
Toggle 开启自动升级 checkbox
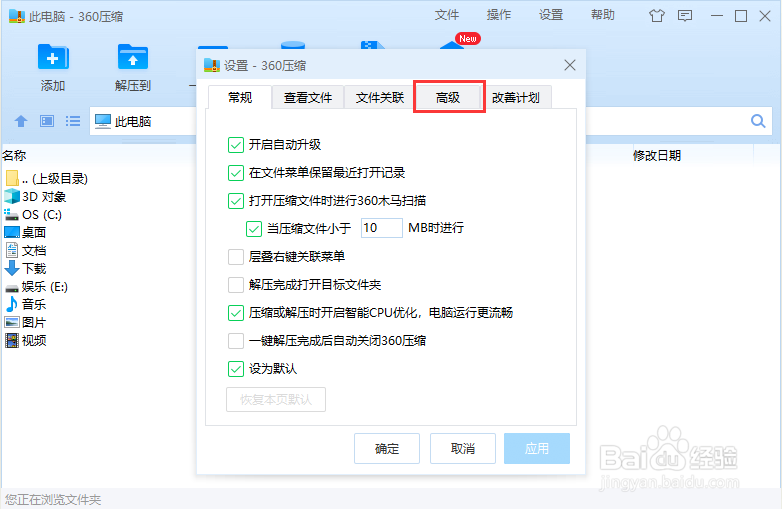coord(235,145)
